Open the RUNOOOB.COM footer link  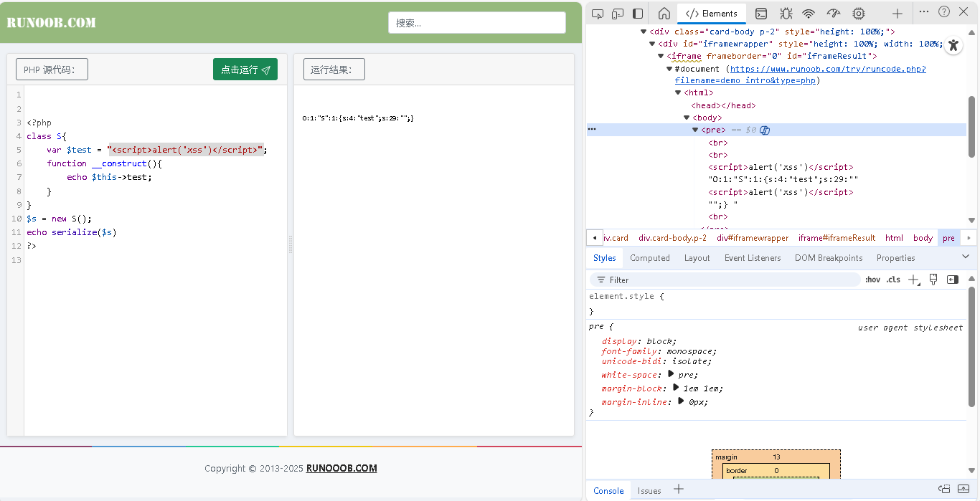tap(341, 468)
